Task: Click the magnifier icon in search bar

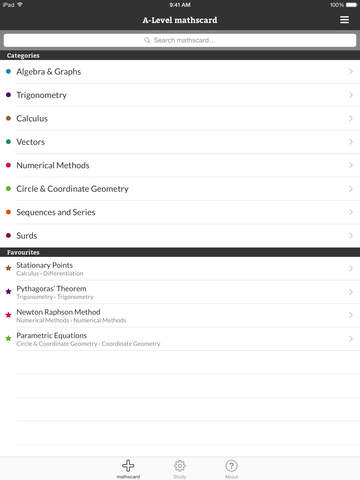Action: pos(147,40)
